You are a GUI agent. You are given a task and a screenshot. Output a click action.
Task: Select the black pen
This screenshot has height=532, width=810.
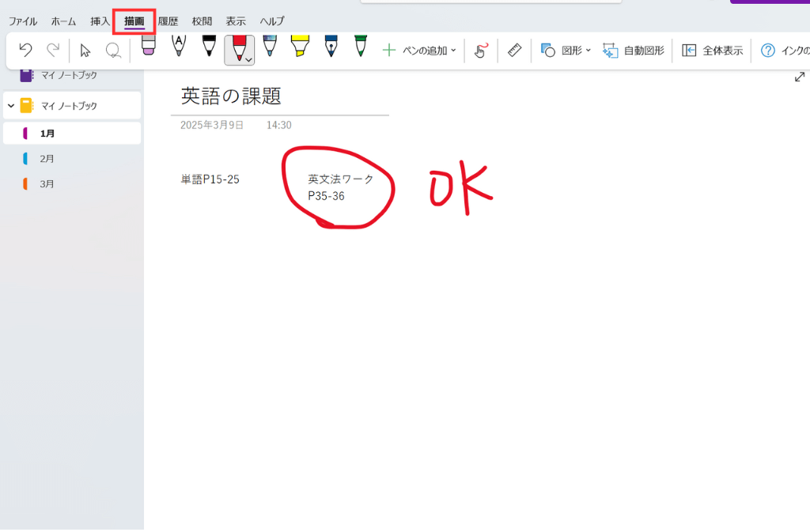(208, 47)
